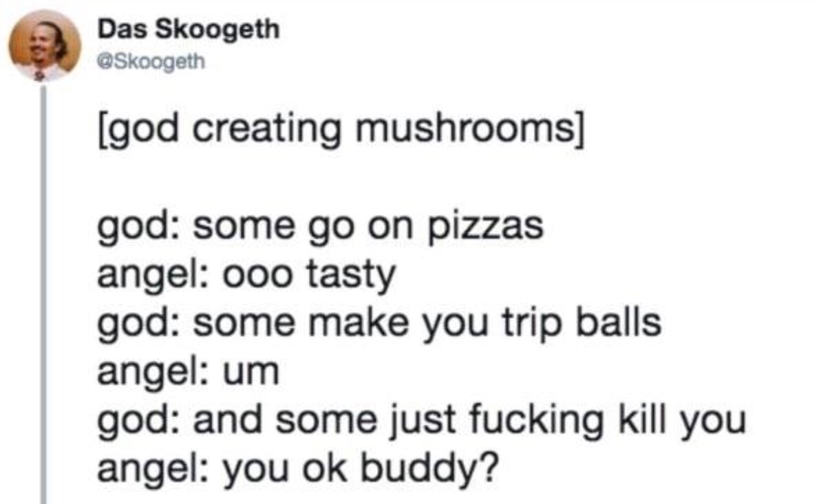Screen dimensions: 821x504
Task: Click the word 'ooo' in the angel line
Action: click(x=257, y=275)
